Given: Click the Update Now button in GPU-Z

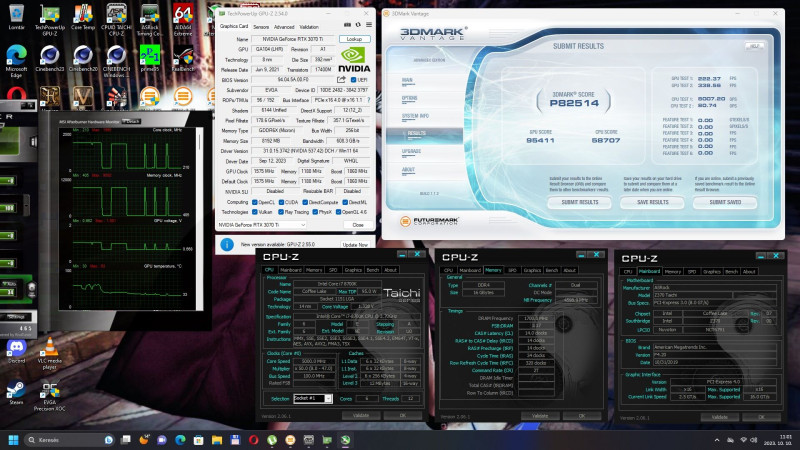Looking at the screenshot, I should 355,245.
